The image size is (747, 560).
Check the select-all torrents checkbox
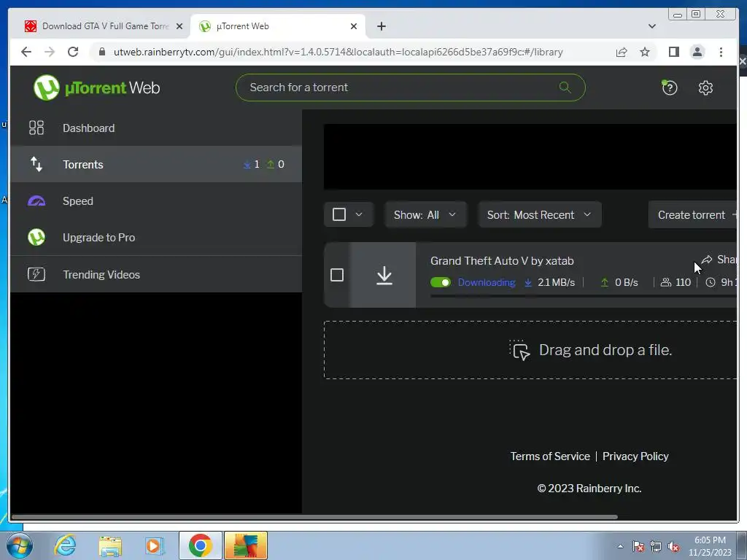(339, 214)
